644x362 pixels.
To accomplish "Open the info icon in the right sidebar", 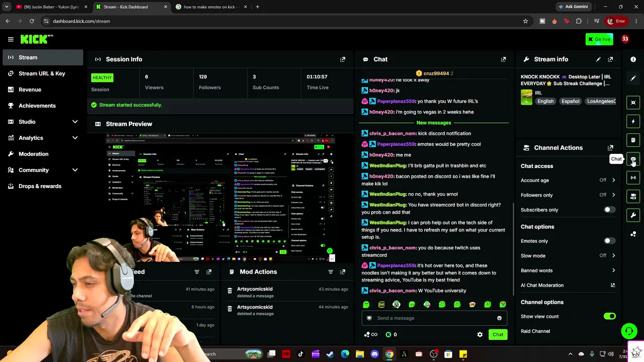I will 633,59.
